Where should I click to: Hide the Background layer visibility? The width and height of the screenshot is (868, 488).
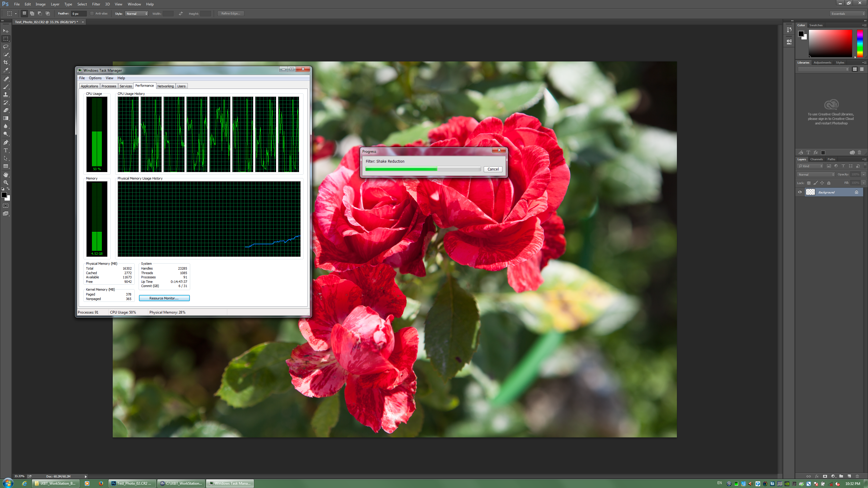(800, 192)
